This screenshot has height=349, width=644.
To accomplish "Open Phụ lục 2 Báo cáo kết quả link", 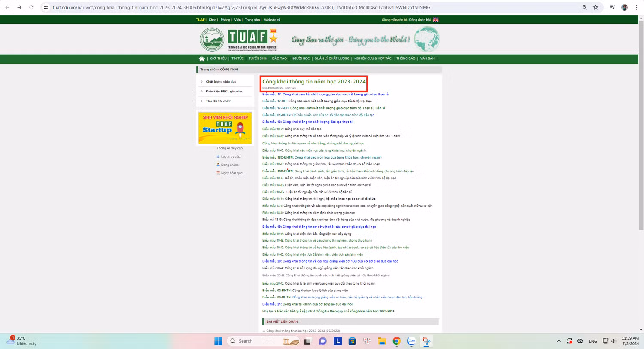I will (328, 311).
